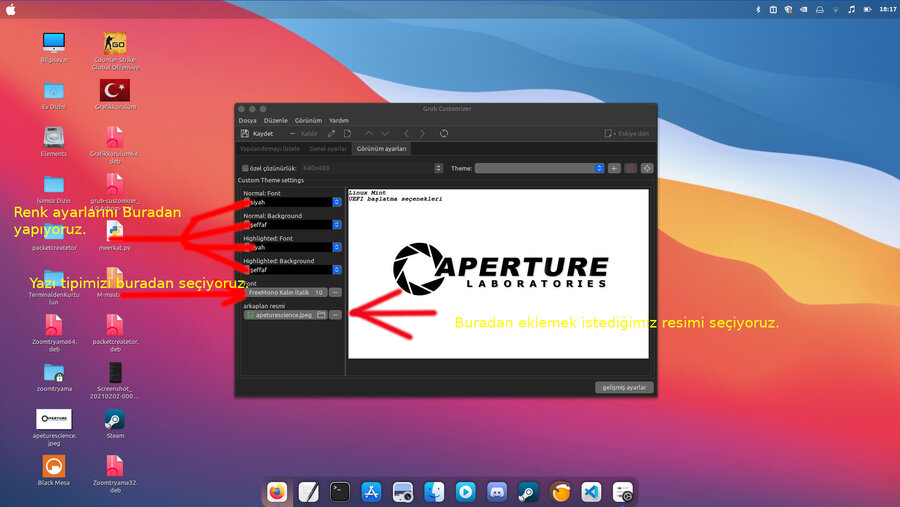Open Discord from the dock
The image size is (900, 507).
click(x=497, y=492)
